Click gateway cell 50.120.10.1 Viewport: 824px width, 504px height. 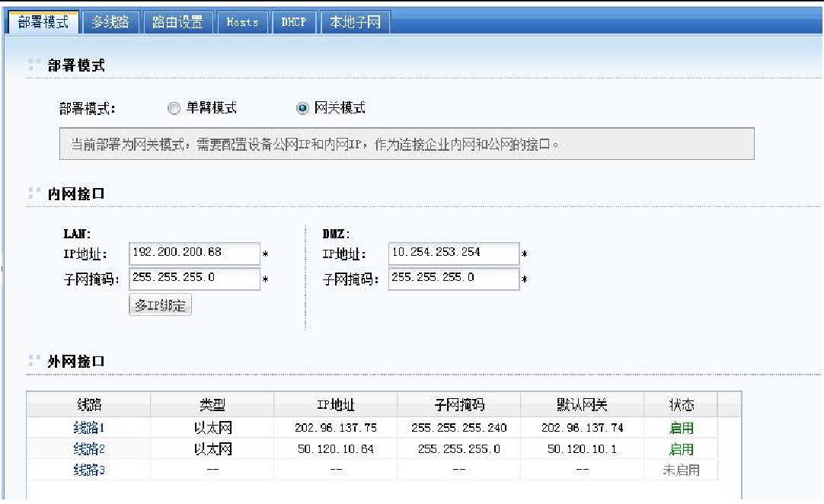coord(583,449)
